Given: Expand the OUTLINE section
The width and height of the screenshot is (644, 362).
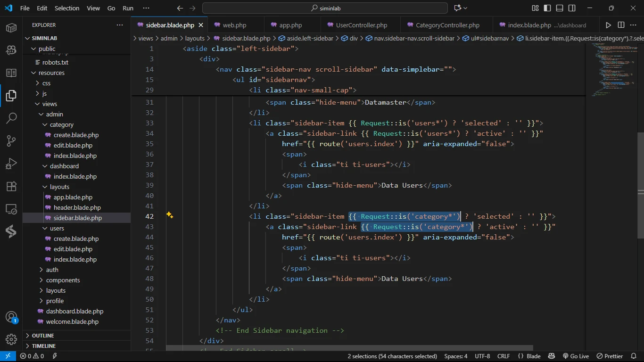Looking at the screenshot, I should pyautogui.click(x=42, y=336).
